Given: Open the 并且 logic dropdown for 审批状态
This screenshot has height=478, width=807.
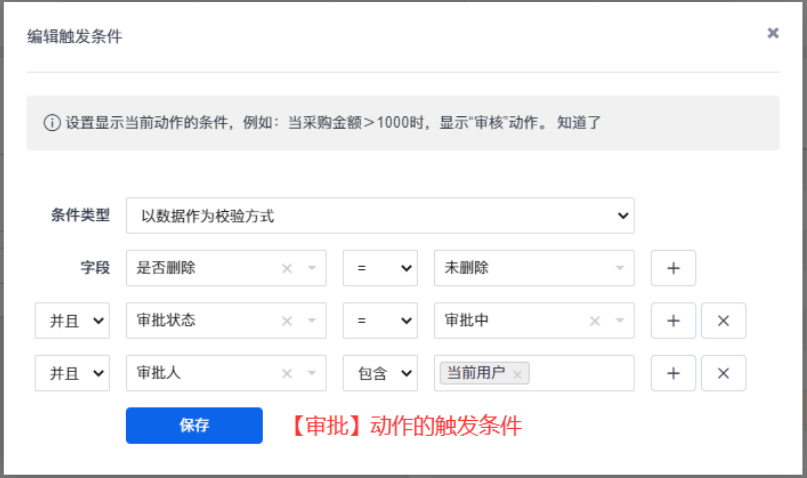Looking at the screenshot, I should pos(72,321).
